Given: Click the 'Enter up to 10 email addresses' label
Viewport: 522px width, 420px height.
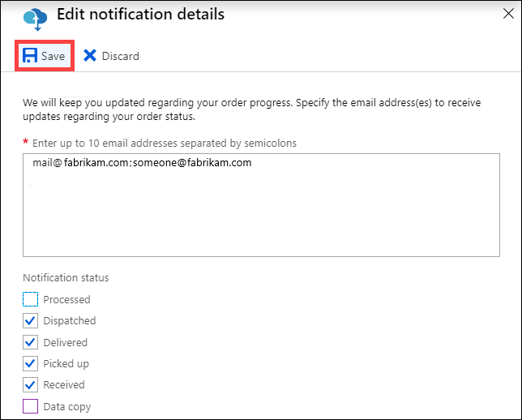Looking at the screenshot, I should (164, 144).
